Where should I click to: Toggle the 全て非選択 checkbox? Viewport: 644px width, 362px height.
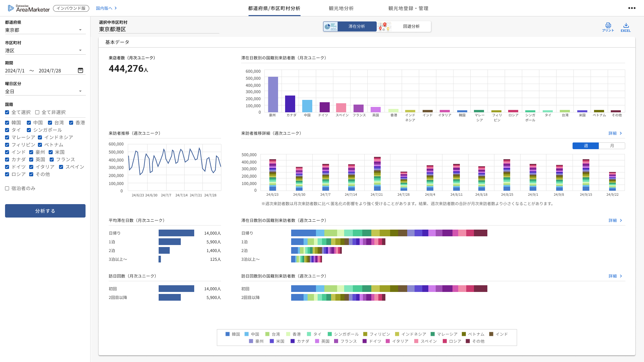tap(37, 112)
